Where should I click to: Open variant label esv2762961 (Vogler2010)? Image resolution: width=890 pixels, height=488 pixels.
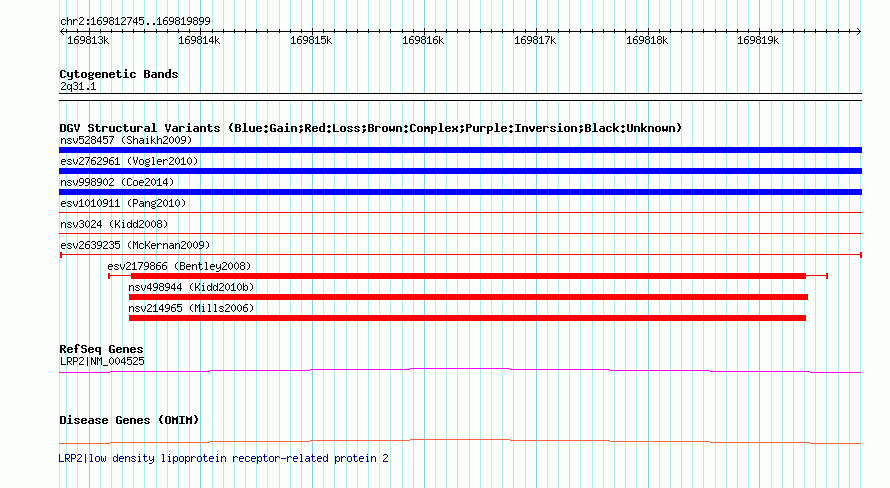click(129, 161)
